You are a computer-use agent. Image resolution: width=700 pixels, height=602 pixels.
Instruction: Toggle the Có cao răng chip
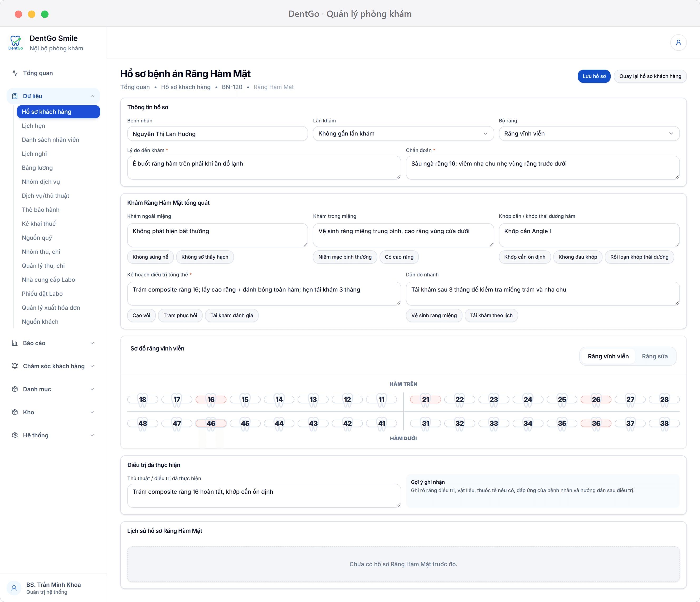(x=399, y=257)
